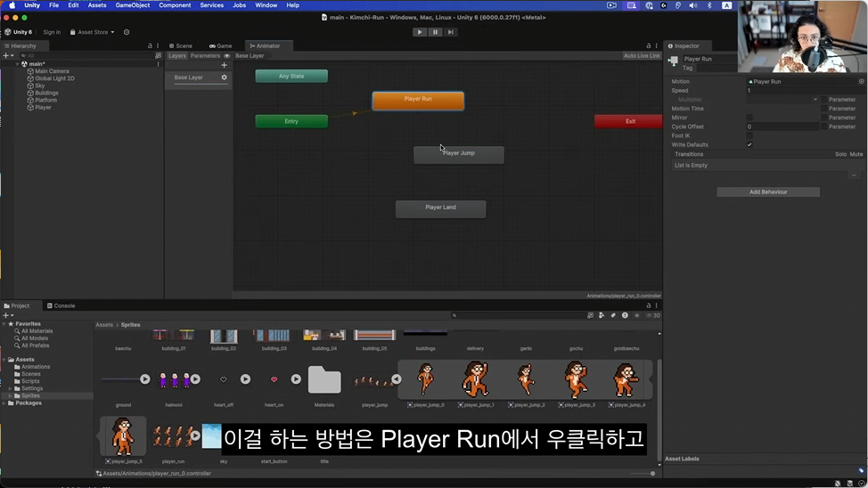Open the Multiplier dropdown
868x488 pixels.
[x=782, y=100]
